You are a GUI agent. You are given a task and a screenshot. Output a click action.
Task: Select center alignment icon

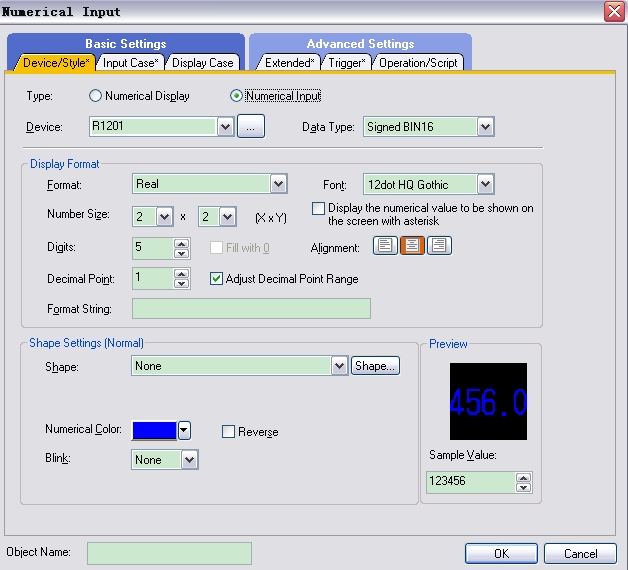click(412, 246)
